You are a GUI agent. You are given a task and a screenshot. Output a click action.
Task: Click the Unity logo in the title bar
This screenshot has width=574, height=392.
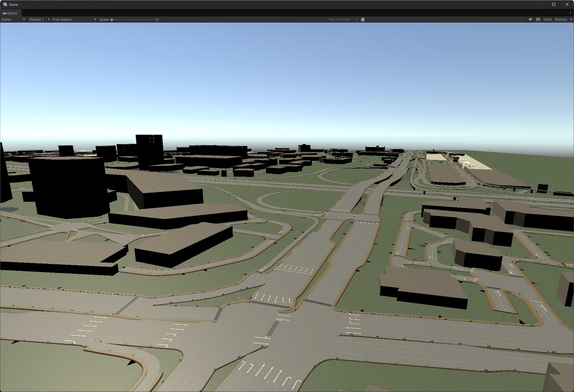[5, 4]
